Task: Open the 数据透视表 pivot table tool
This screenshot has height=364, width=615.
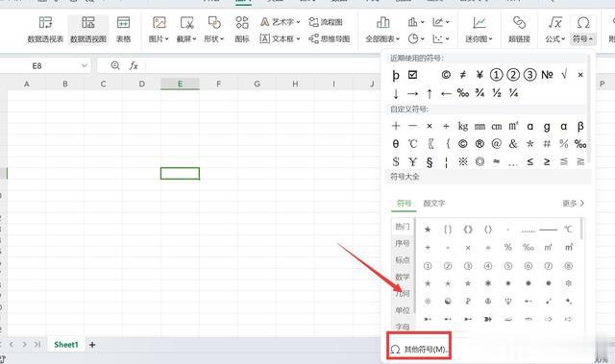Action: [45, 30]
